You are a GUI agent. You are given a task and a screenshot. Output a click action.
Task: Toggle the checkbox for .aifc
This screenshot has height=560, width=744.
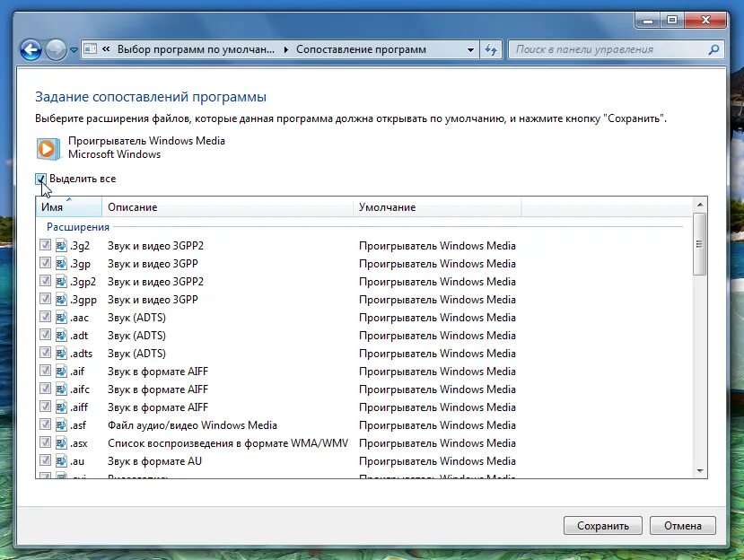[45, 389]
